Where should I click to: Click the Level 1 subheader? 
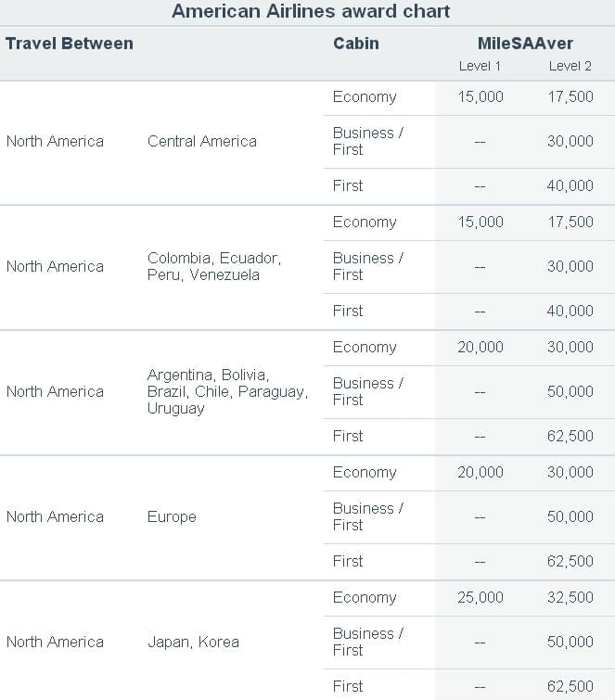pos(480,66)
